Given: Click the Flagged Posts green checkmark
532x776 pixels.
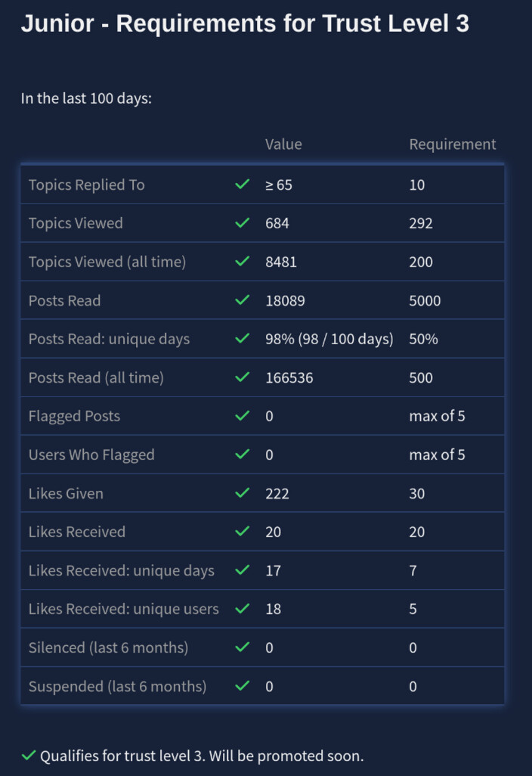Looking at the screenshot, I should pos(242,416).
